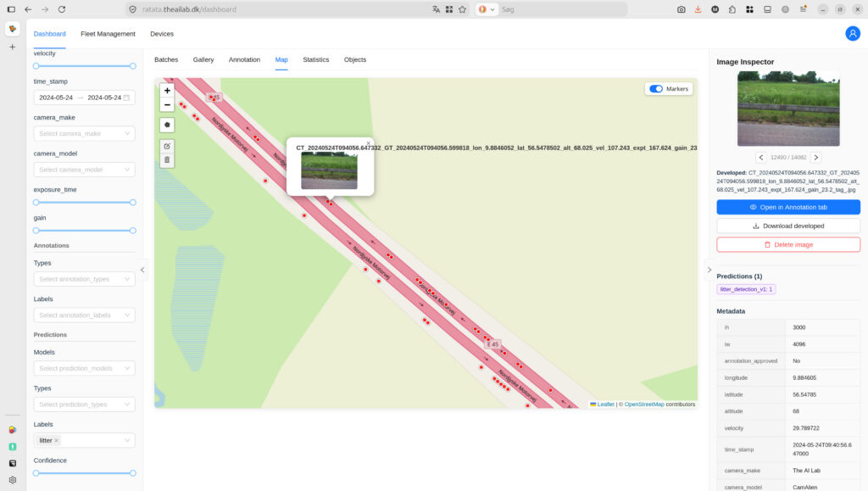Image resolution: width=868 pixels, height=491 pixels.
Task: Click the gain slider left handle
Action: tap(36, 231)
